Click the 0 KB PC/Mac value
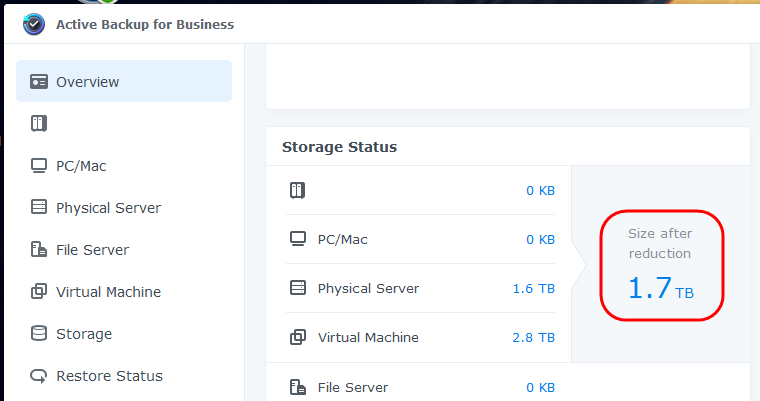 [540, 240]
